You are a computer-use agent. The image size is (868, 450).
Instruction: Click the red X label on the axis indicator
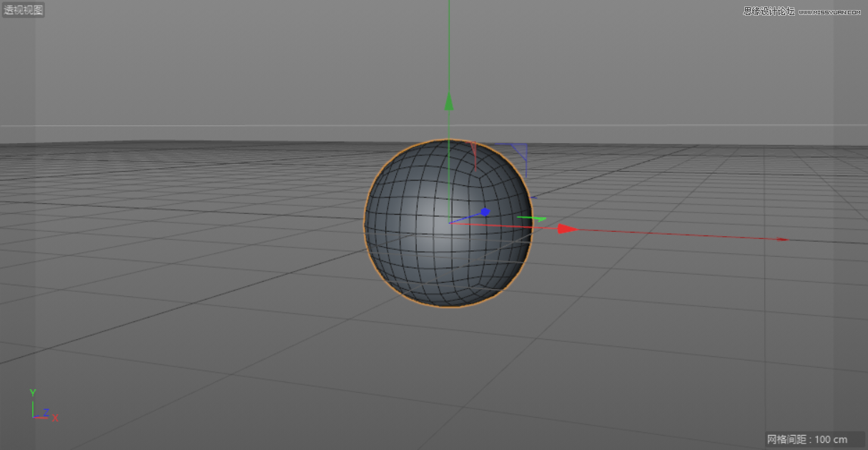[x=54, y=417]
